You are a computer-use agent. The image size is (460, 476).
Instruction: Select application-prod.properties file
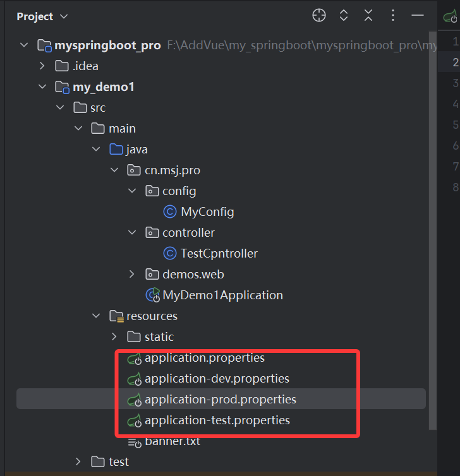click(220, 400)
